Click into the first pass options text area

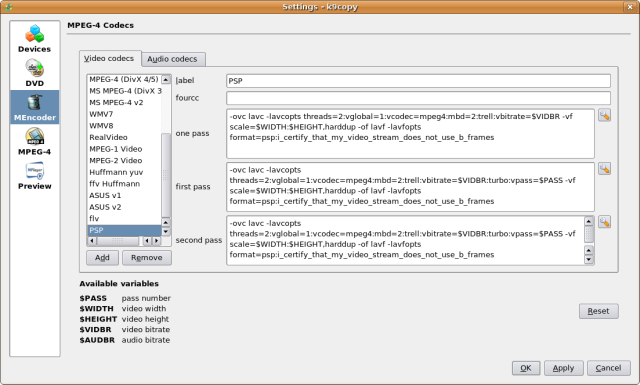click(410, 187)
